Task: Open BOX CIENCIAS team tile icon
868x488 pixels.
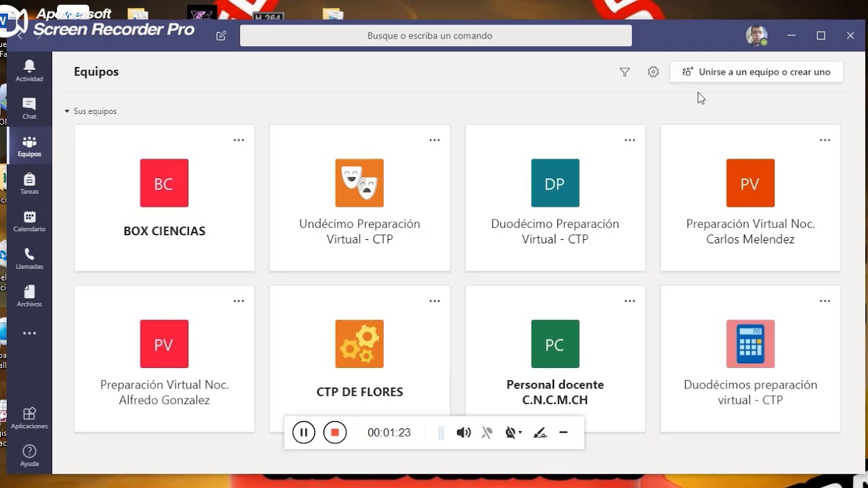Action: (x=164, y=183)
